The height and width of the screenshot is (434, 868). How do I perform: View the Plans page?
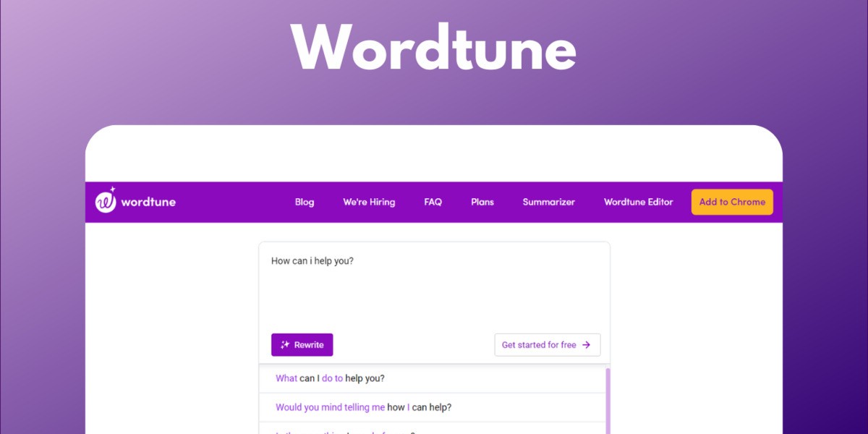pos(482,202)
